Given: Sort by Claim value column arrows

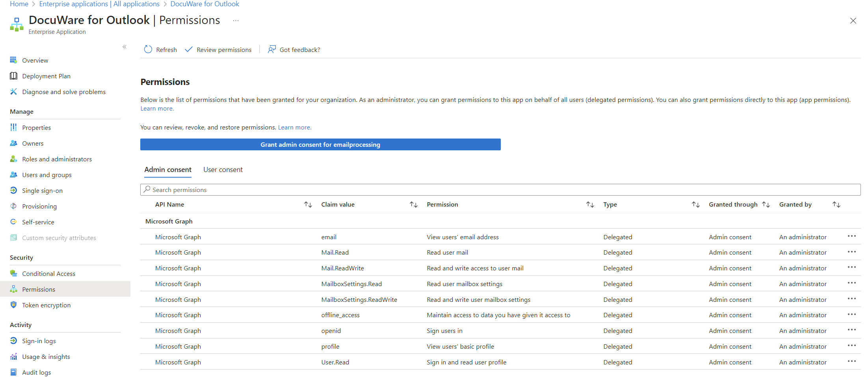Looking at the screenshot, I should (x=414, y=205).
